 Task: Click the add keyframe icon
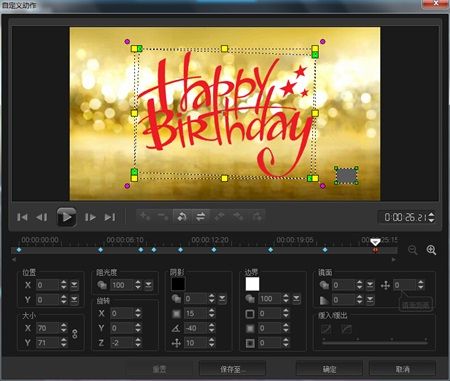point(145,217)
